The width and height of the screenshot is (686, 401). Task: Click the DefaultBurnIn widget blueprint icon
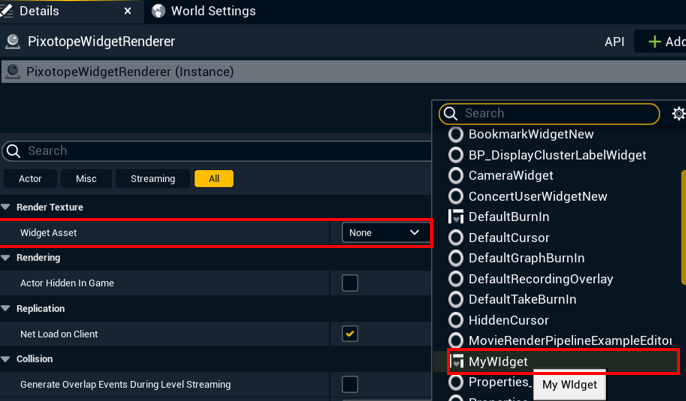(456, 217)
